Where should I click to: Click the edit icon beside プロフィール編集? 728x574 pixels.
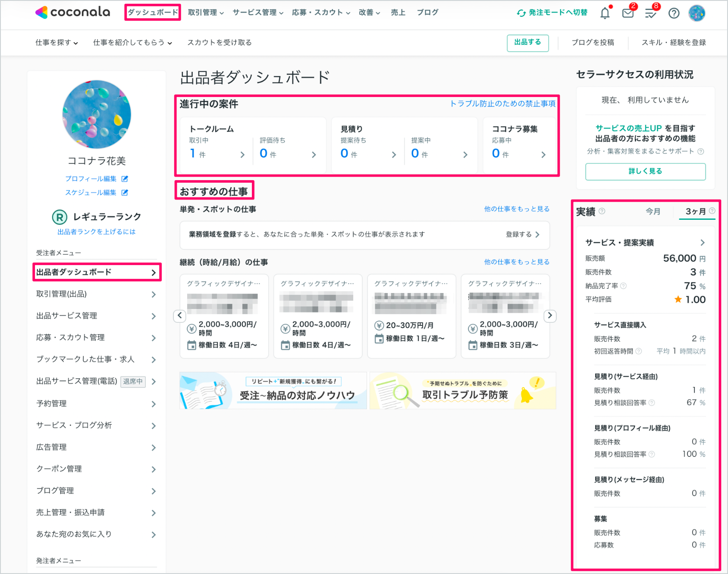pos(125,179)
